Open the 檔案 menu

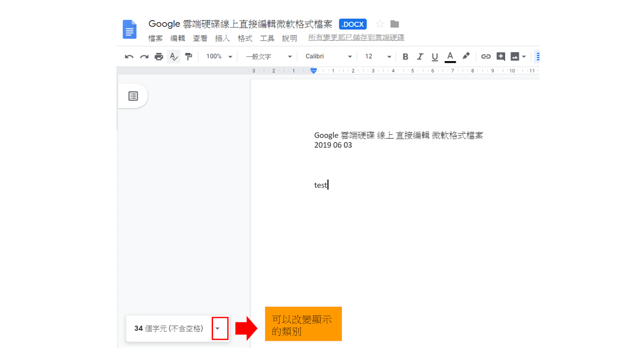pos(155,39)
